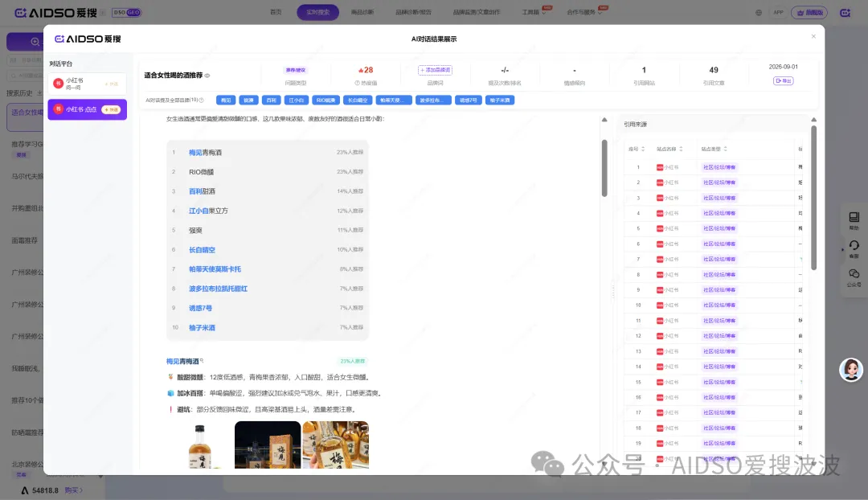
Task: Click the 小红书 site icon in citation row 1
Action: [660, 167]
